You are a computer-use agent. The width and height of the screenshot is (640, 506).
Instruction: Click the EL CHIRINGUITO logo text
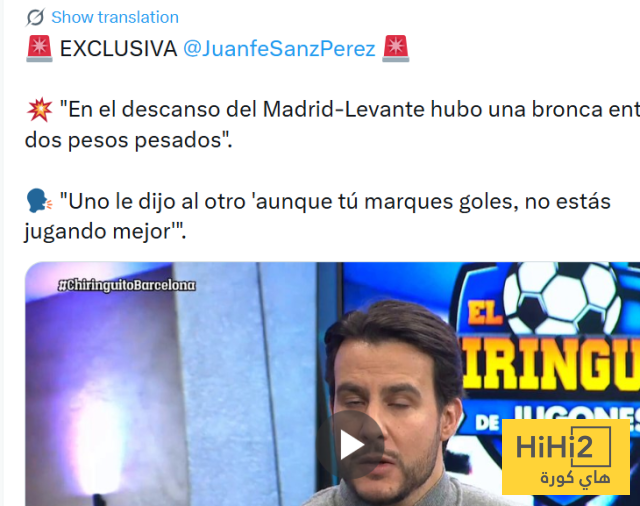(x=549, y=353)
